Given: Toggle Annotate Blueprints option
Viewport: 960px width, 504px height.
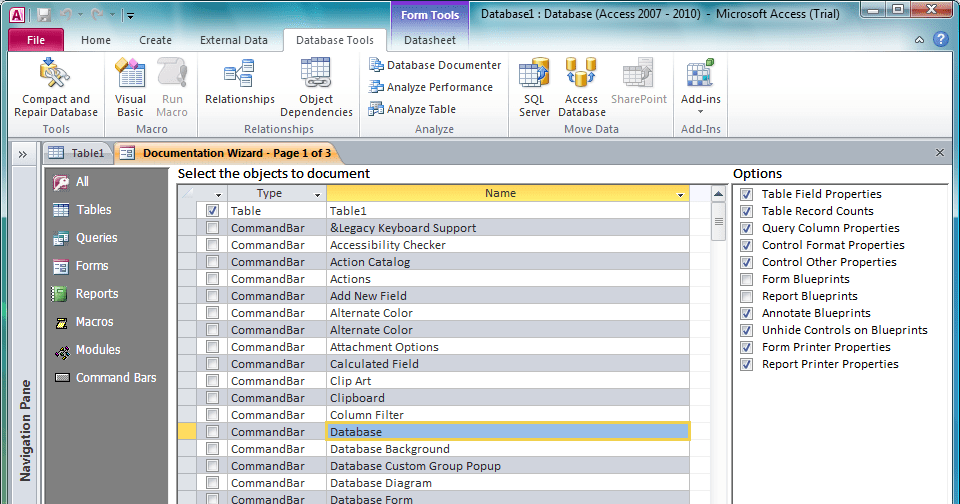Looking at the screenshot, I should (x=746, y=314).
